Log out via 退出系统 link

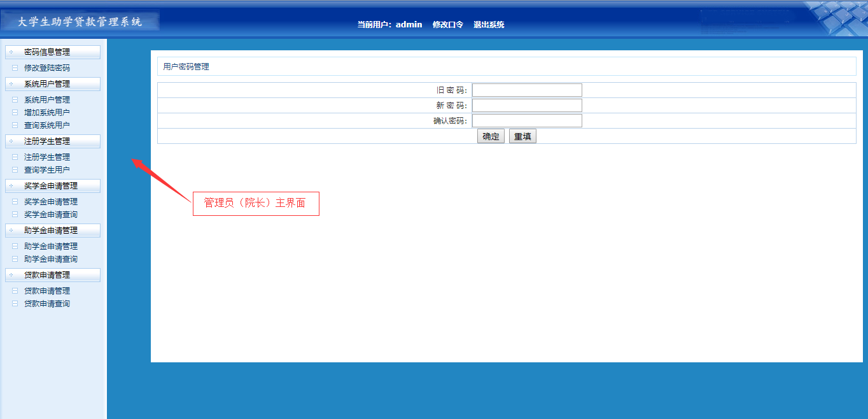[489, 25]
